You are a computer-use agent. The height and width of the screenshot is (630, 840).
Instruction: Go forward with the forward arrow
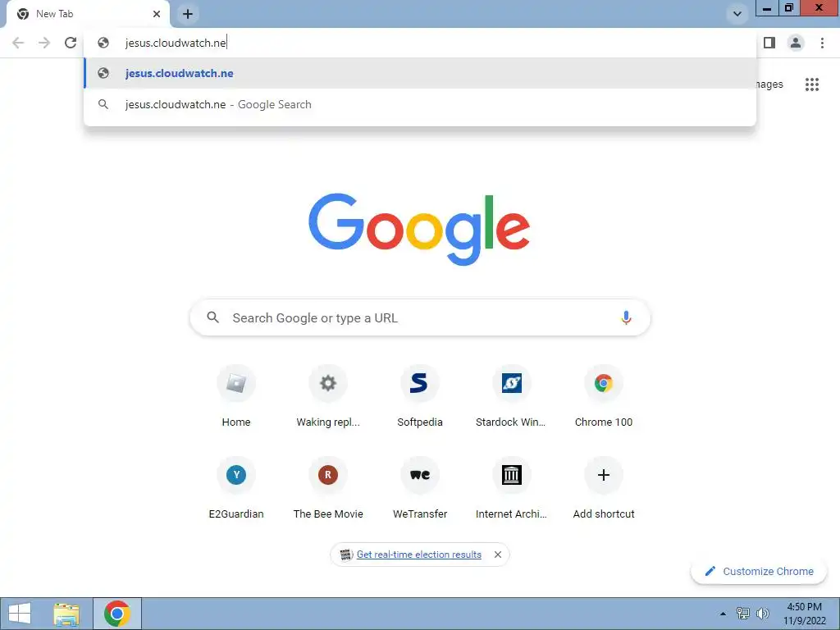(44, 43)
